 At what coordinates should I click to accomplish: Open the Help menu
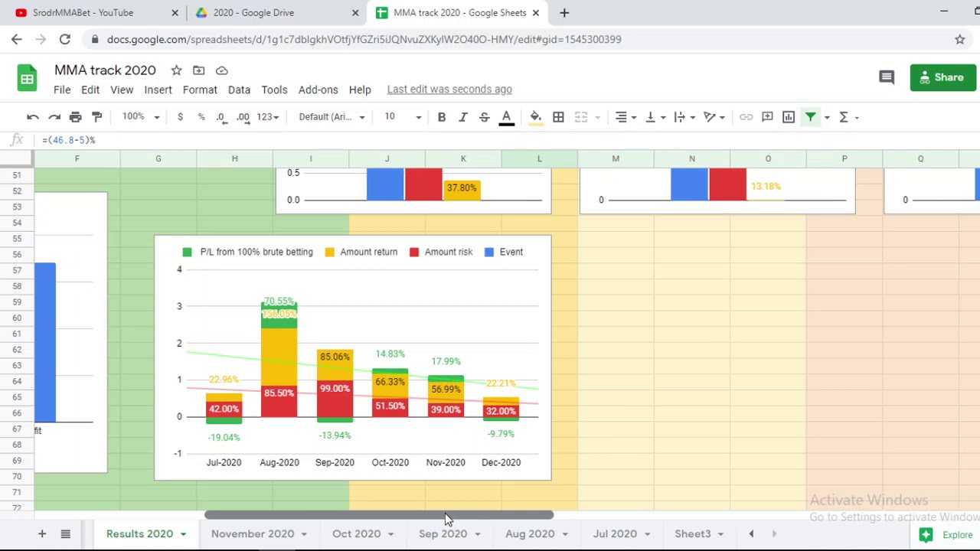click(x=360, y=90)
